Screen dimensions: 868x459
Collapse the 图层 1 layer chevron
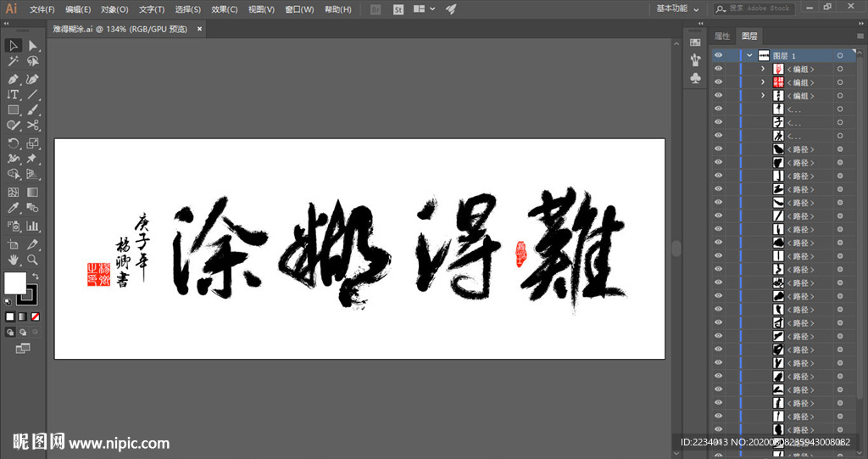pyautogui.click(x=749, y=55)
